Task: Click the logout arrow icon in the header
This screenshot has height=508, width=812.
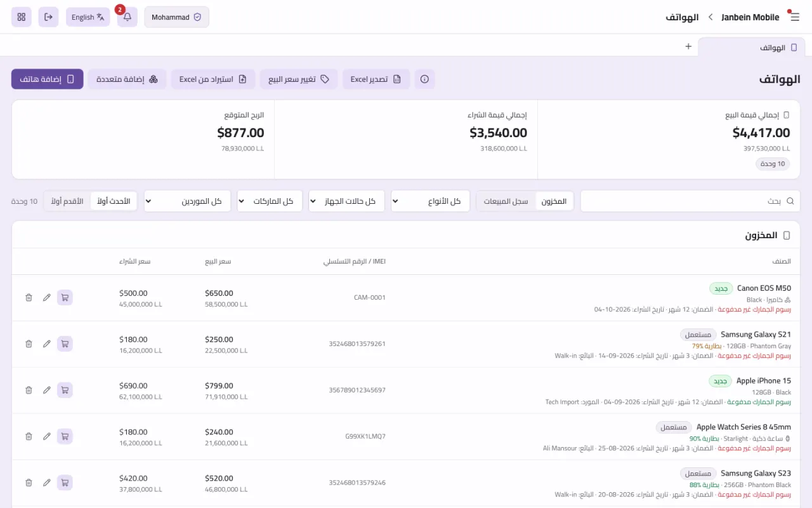Action: (x=48, y=17)
